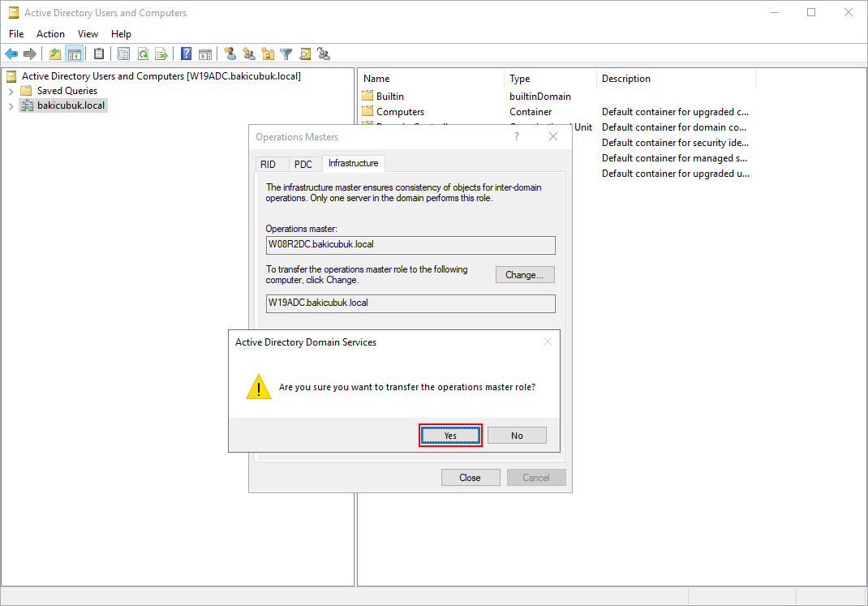Screen dimensions: 868x606
Task: Click the Create new group icon
Action: [249, 54]
